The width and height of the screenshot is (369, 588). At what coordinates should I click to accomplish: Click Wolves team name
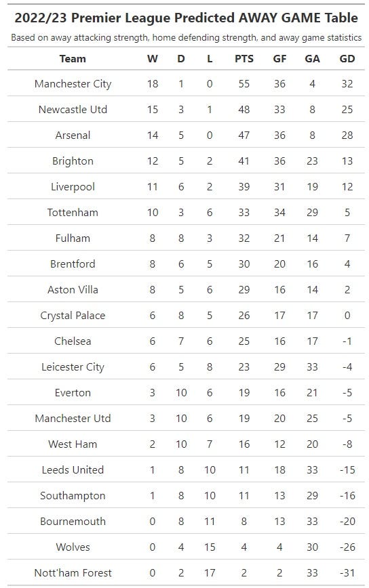click(73, 547)
